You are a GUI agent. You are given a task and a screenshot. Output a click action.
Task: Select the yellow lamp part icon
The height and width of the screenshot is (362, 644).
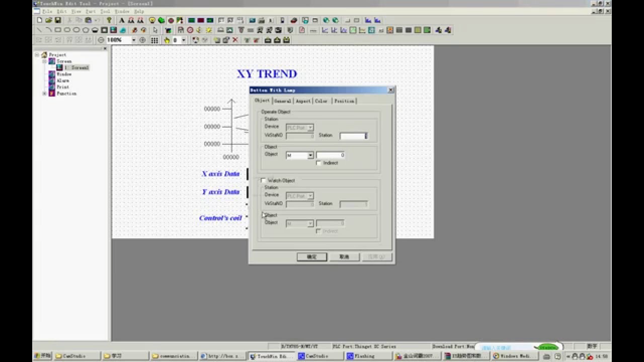(x=152, y=21)
